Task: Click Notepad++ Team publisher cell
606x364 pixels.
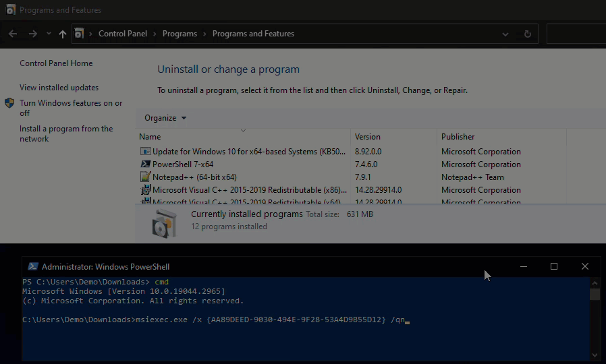Action: click(x=472, y=177)
